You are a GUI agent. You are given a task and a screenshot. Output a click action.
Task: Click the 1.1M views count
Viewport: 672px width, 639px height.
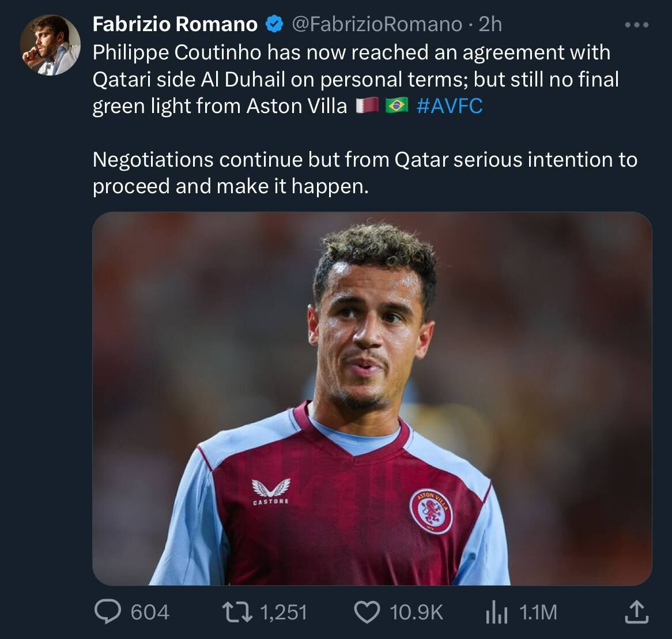tap(538, 612)
